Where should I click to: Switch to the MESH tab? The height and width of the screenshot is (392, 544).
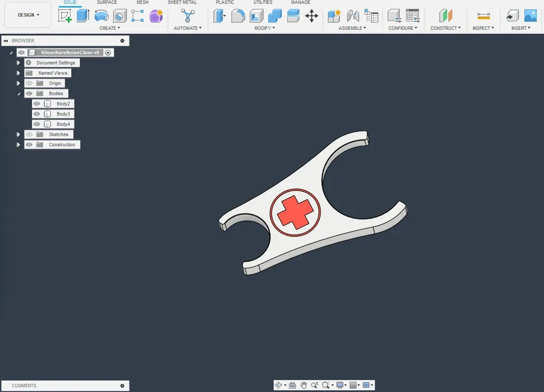point(142,2)
